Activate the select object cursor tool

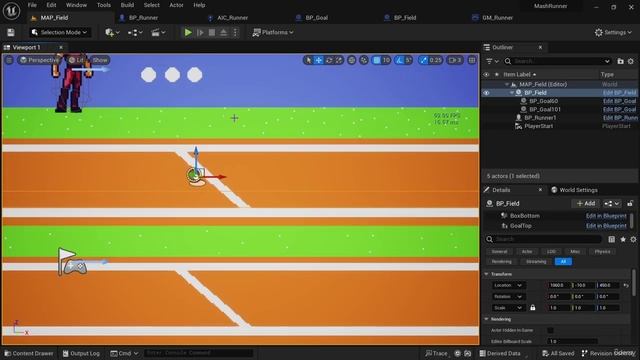[309, 60]
